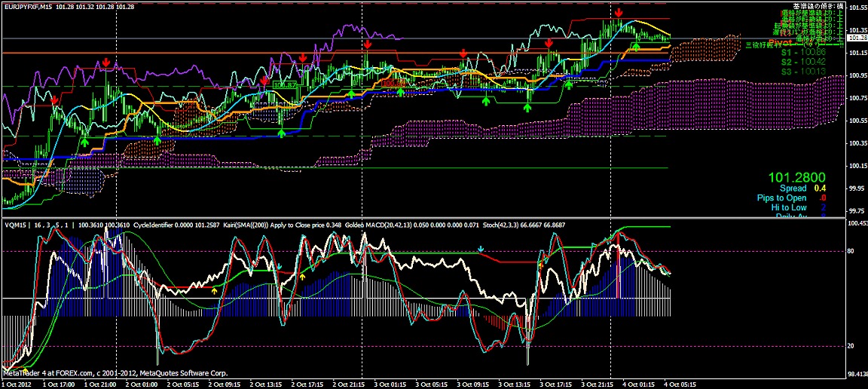The image size is (868, 389).
Task: Click the rightmost red down arrow at chart top
Action: [x=619, y=13]
